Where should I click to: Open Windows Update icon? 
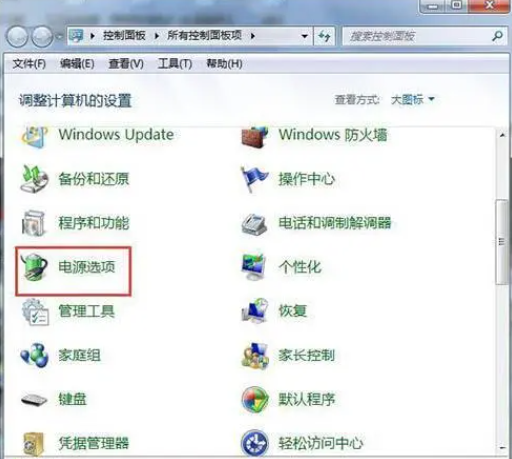pyautogui.click(x=34, y=136)
